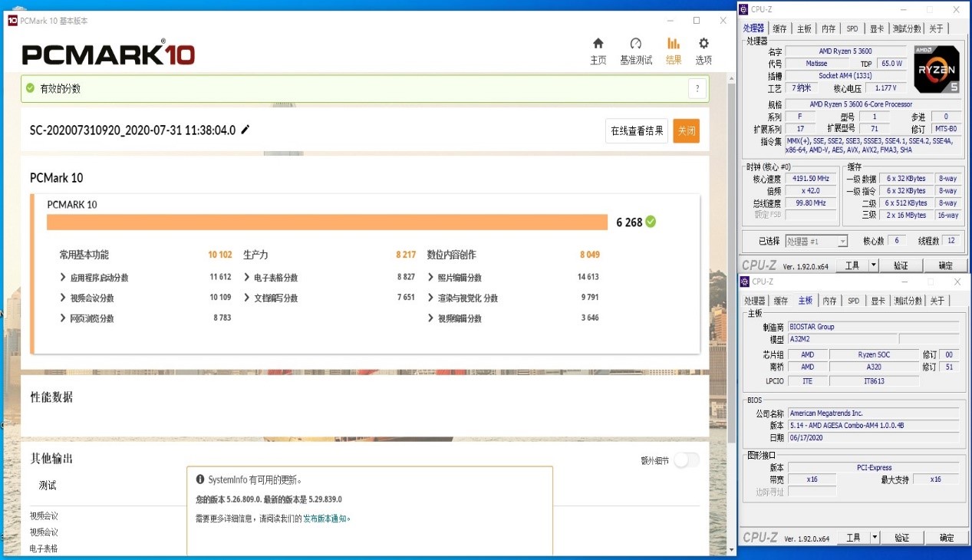Expand 渲染与视觉化 分数 row
972x560 pixels.
pos(430,298)
